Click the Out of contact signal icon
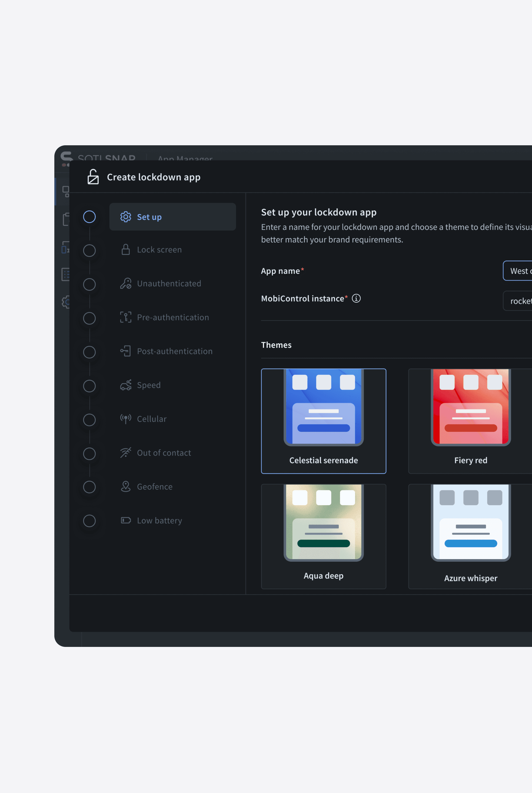Screen dimensions: 532x793 125,453
